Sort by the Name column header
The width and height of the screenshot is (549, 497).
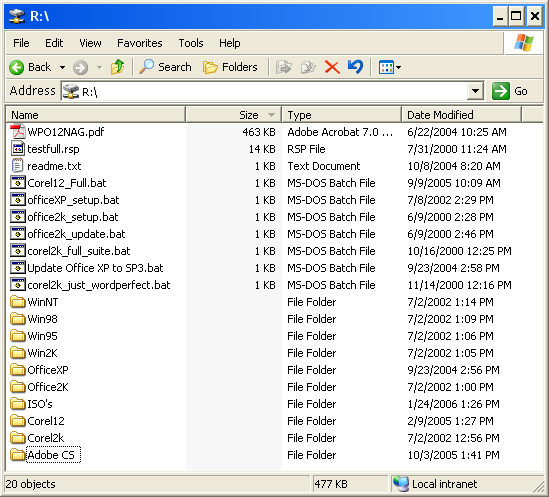(96, 115)
